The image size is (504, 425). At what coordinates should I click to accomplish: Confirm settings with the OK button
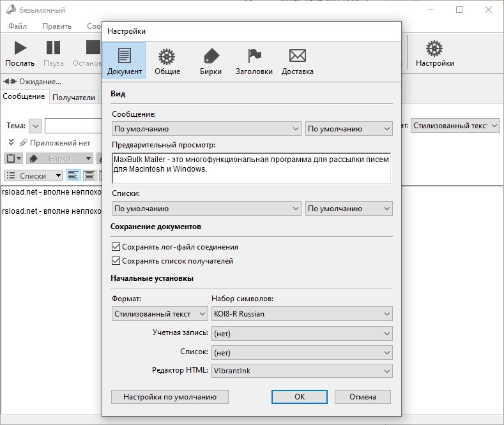tap(300, 397)
